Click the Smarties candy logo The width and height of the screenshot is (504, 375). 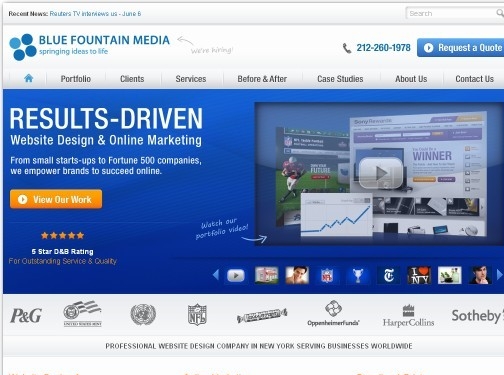[x=262, y=315]
